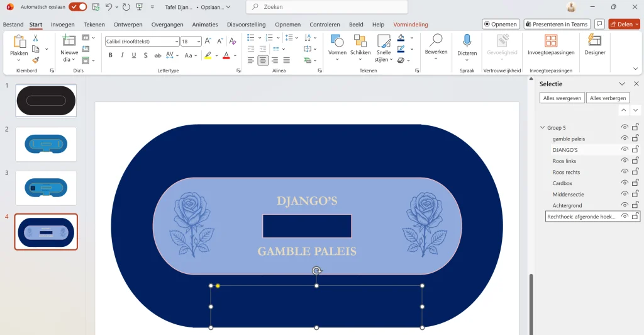Switch to the Ontwerpen tab

(x=128, y=25)
